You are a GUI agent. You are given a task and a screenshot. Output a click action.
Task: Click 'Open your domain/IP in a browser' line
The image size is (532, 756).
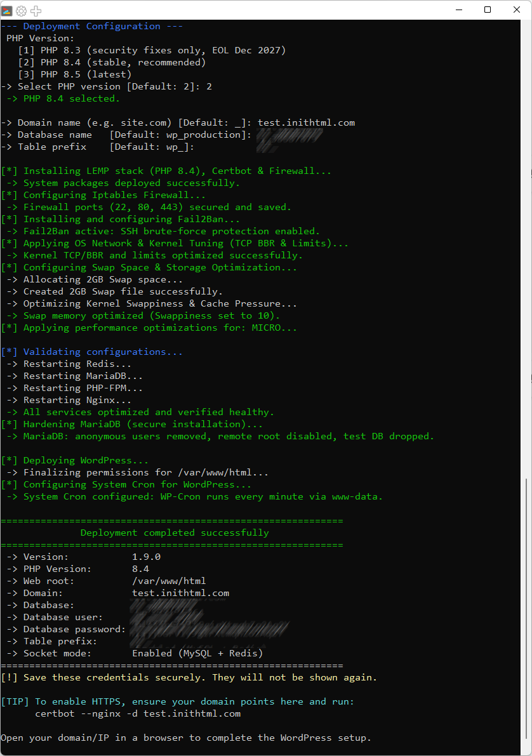pos(186,737)
